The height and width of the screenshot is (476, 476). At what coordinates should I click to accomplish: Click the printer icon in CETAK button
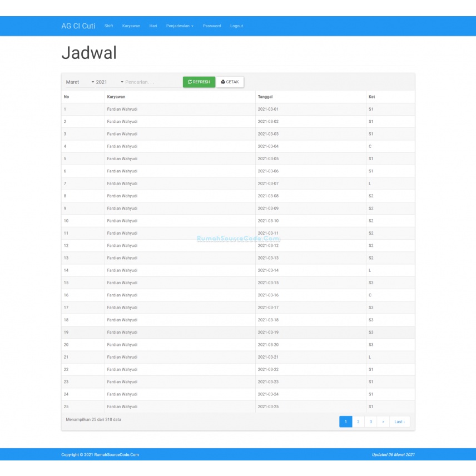point(223,82)
